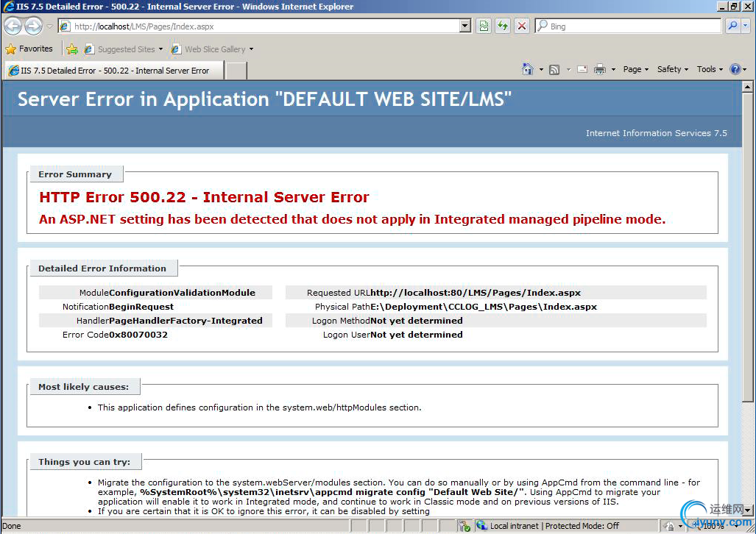Open the Favorites star button
The width and height of the screenshot is (756, 534).
click(29, 49)
